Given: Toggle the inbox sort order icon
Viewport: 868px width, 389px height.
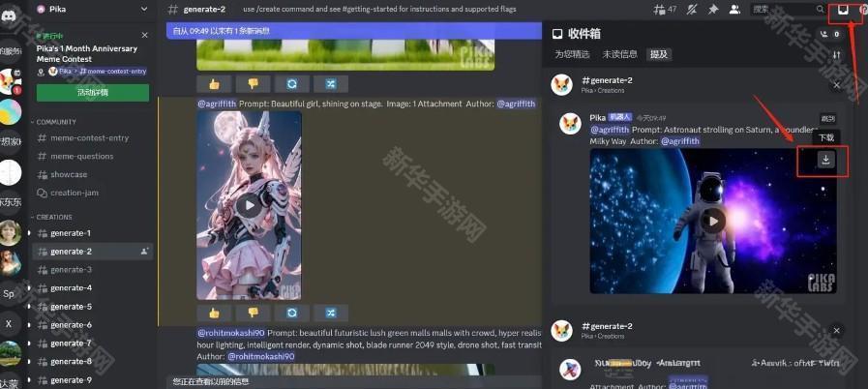Looking at the screenshot, I should click(836, 55).
